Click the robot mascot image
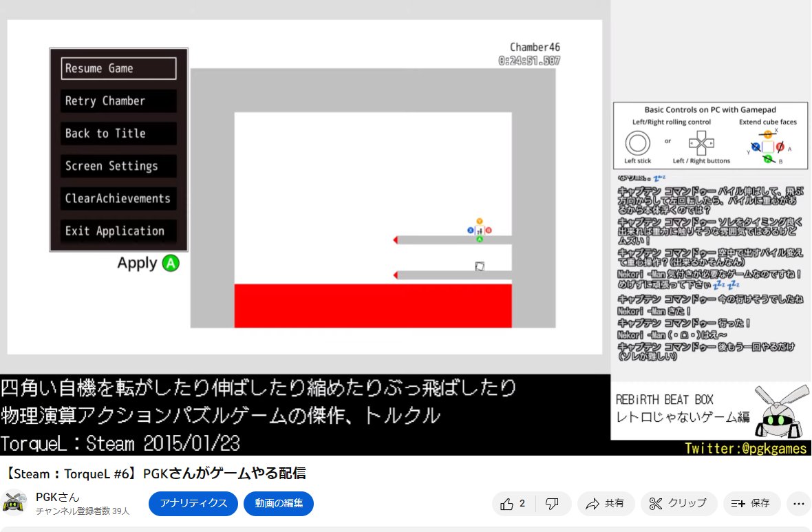This screenshot has height=532, width=812. click(782, 412)
